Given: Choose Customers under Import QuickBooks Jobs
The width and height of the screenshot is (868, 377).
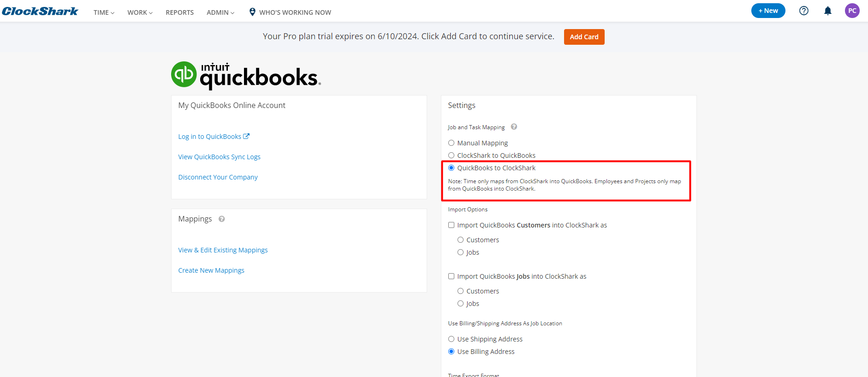Looking at the screenshot, I should (x=460, y=291).
